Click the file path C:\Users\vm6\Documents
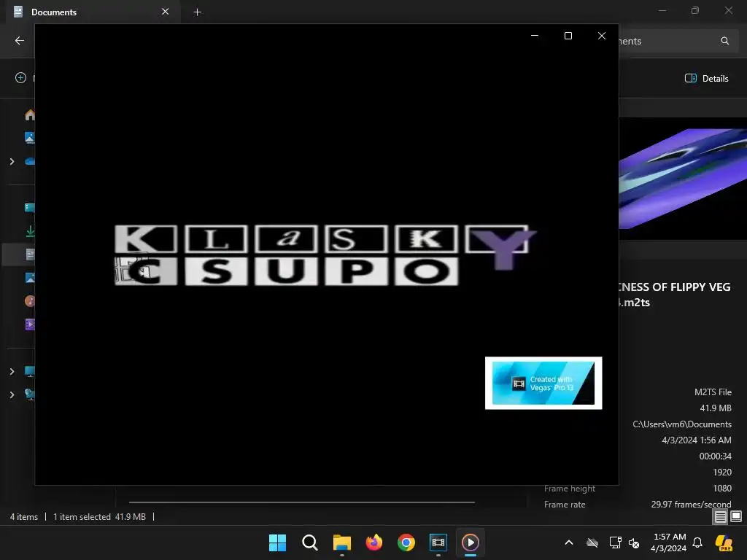Screen dimensions: 747x560 pos(682,424)
